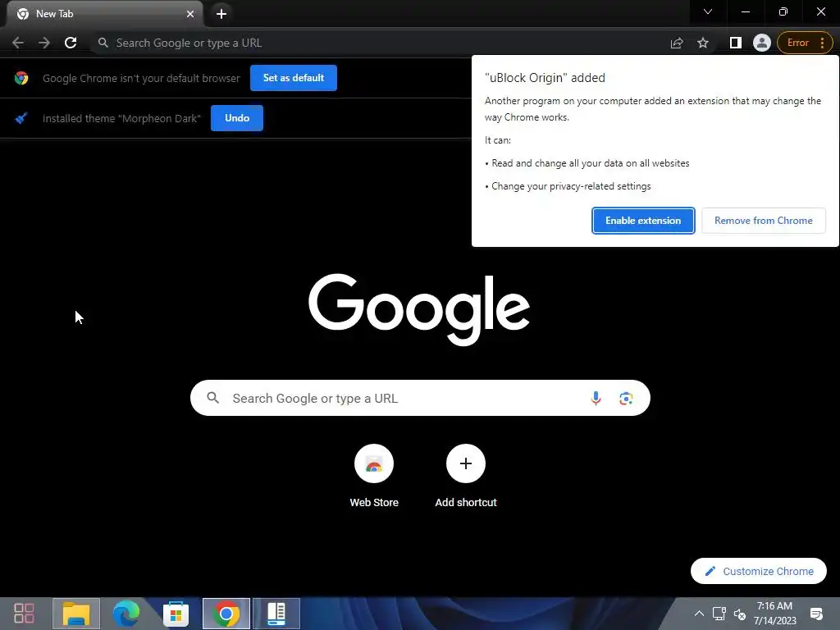
Task: Close the New Tab tab
Action: coord(190,14)
